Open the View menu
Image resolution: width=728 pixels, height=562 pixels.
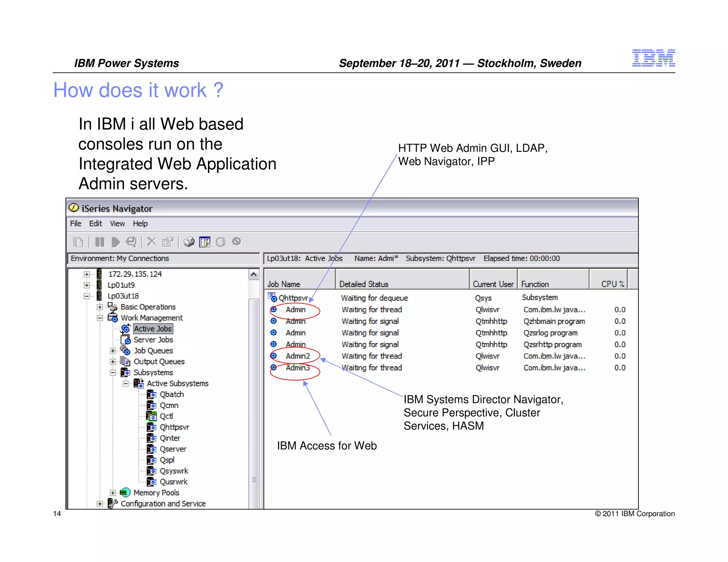[117, 223]
